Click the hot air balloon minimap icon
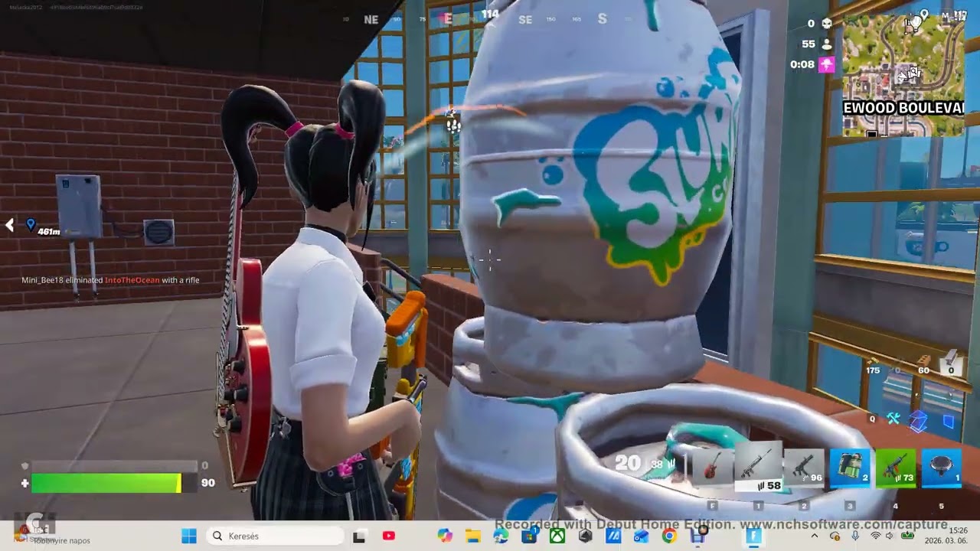The width and height of the screenshot is (980, 551). (916, 24)
